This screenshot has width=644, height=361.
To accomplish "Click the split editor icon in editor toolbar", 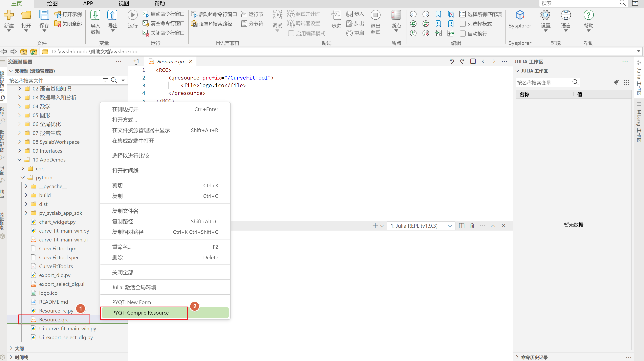I will [x=473, y=62].
